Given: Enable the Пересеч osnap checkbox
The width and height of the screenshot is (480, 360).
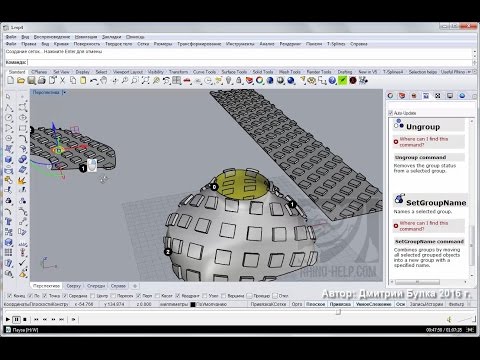Looking at the screenshot, I should (x=113, y=296).
